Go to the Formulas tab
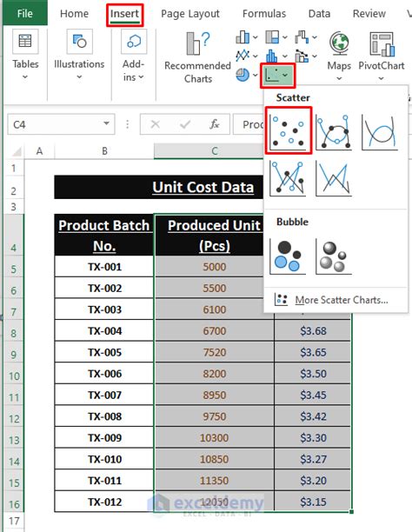 [x=264, y=14]
